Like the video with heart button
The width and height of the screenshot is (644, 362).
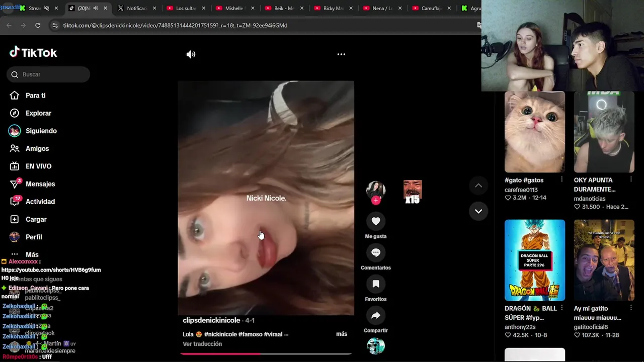(x=376, y=221)
